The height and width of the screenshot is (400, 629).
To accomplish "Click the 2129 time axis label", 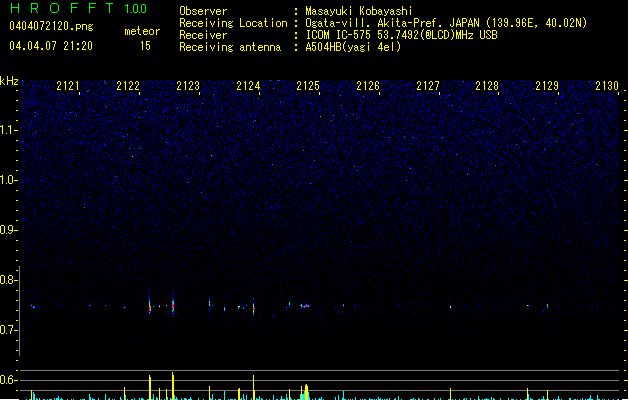I will 547,86.
